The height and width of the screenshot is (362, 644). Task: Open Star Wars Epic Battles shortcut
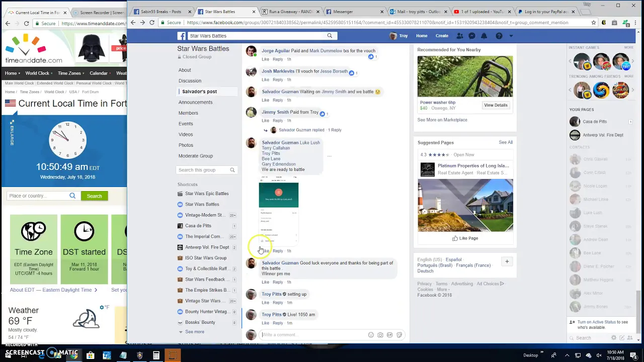click(x=207, y=194)
